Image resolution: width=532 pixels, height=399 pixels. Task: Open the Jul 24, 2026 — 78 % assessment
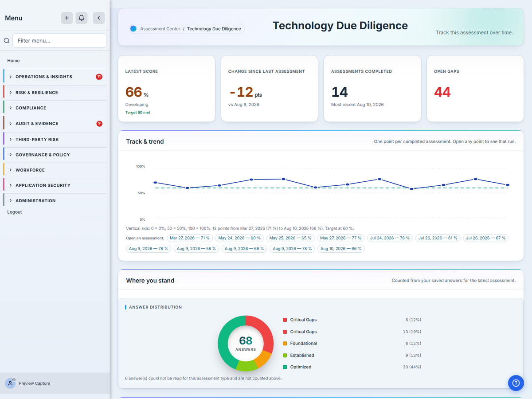390,238
